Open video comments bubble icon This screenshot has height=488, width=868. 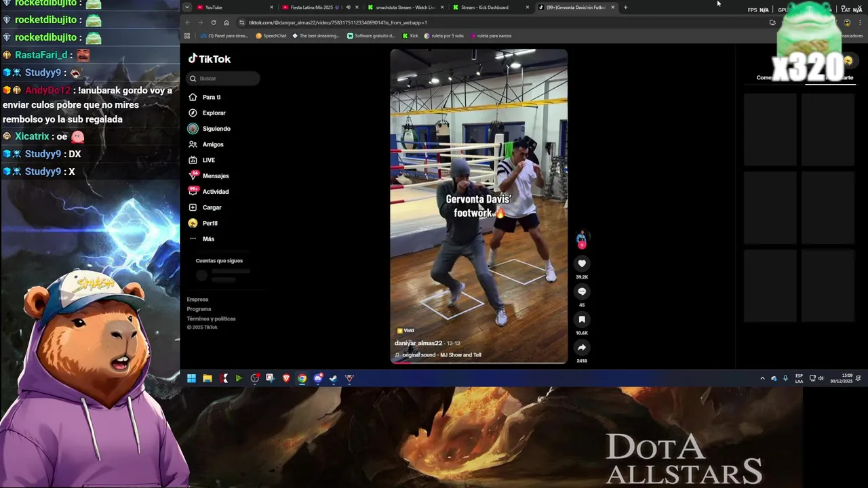[581, 291]
